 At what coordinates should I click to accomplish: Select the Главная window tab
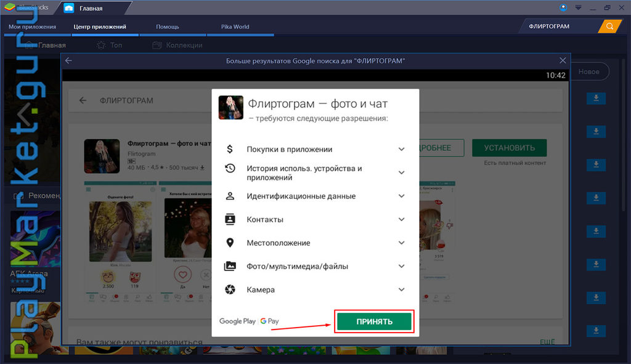(x=91, y=8)
